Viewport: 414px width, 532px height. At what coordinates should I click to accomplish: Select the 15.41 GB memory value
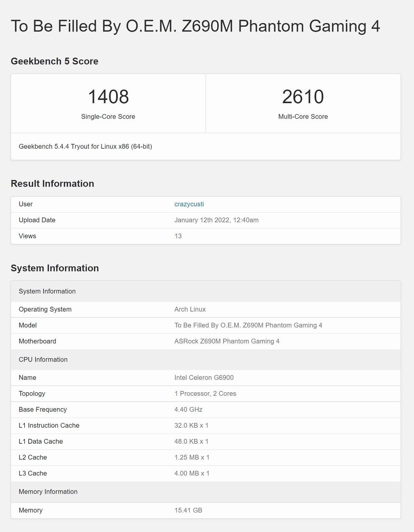point(188,510)
